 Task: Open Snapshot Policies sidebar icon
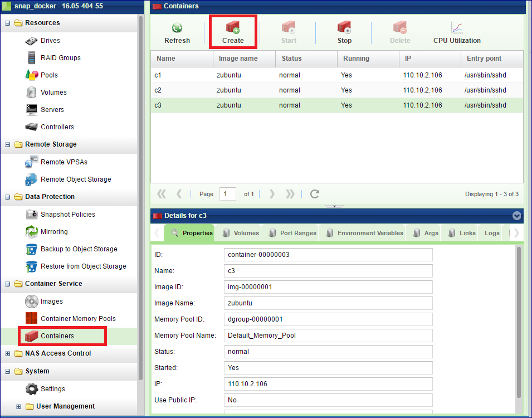(32, 214)
